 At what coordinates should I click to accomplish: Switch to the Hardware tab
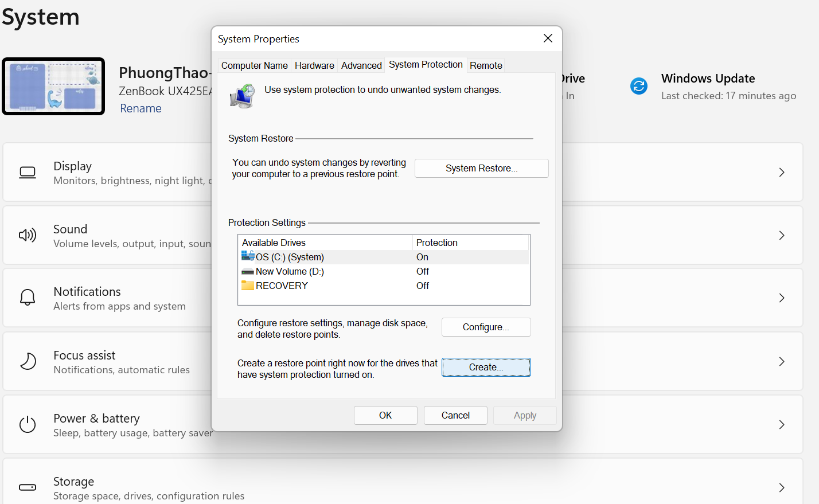click(x=314, y=65)
